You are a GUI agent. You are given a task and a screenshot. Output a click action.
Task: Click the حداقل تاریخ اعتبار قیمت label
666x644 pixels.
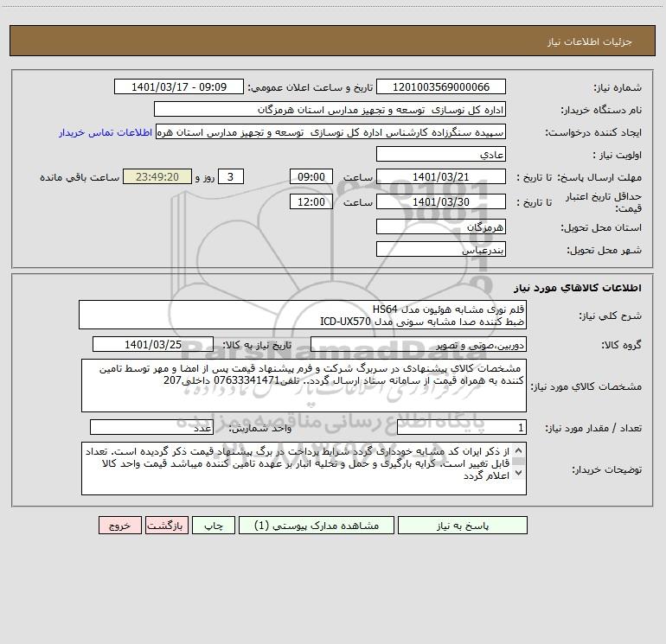click(x=604, y=202)
